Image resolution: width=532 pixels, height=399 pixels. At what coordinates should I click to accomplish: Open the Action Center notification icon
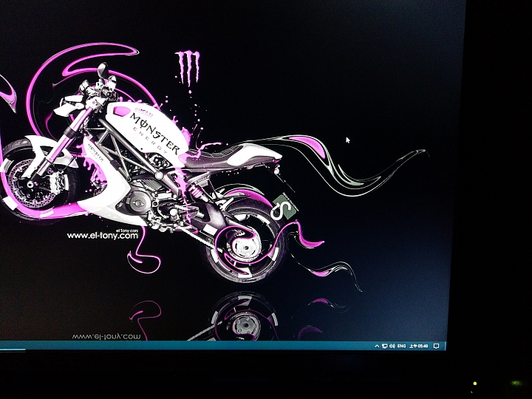(x=437, y=347)
